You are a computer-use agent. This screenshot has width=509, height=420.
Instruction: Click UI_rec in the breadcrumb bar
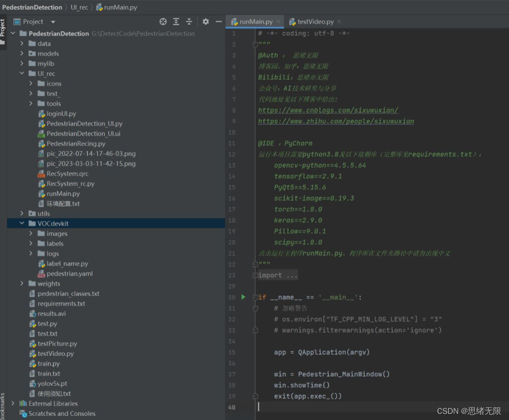pyautogui.click(x=79, y=7)
